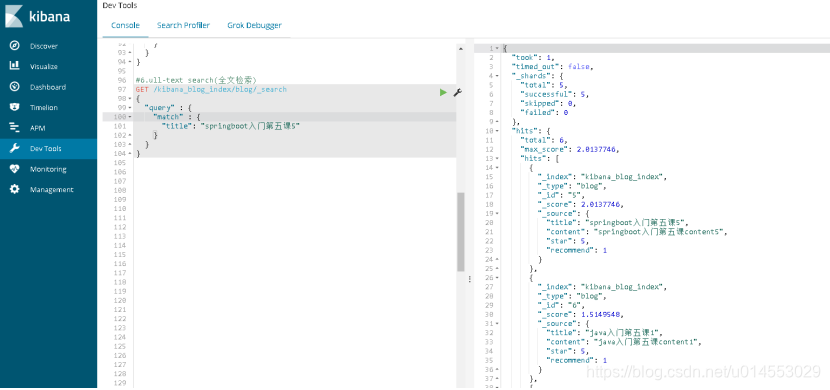Go to Dashboard page
Viewport: 830px width, 390px height.
click(48, 87)
